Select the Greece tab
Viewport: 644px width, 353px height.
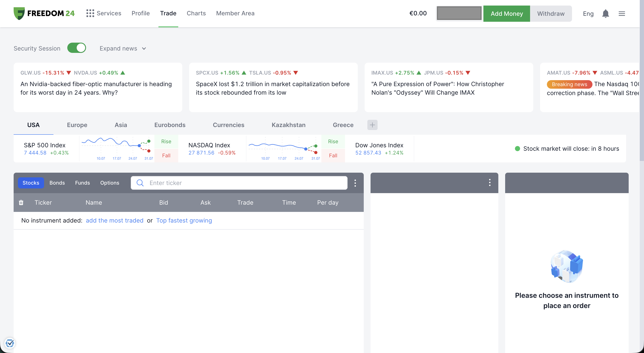tap(343, 125)
